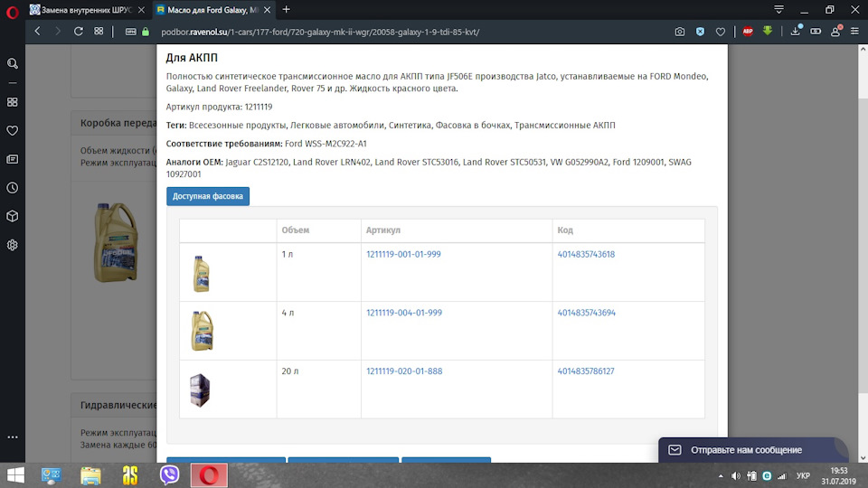This screenshot has height=488, width=868.
Task: Select Ford WSS-M2C922-A1 text
Action: (x=325, y=144)
